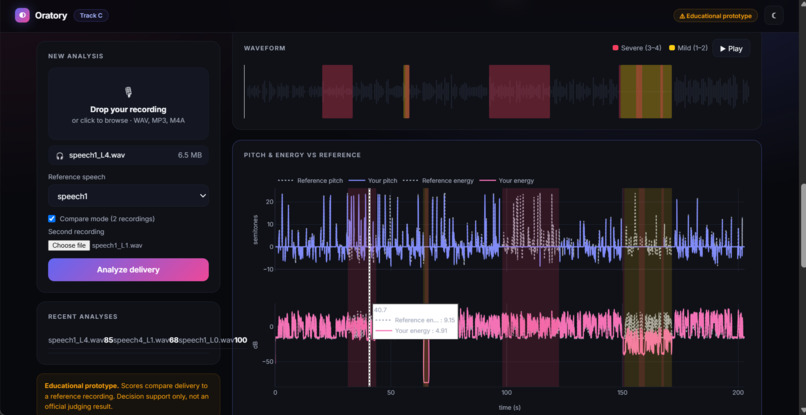Viewport: 806px width, 415px height.
Task: Click the headphones icon beside speech1_L4.wav
Action: 60,155
